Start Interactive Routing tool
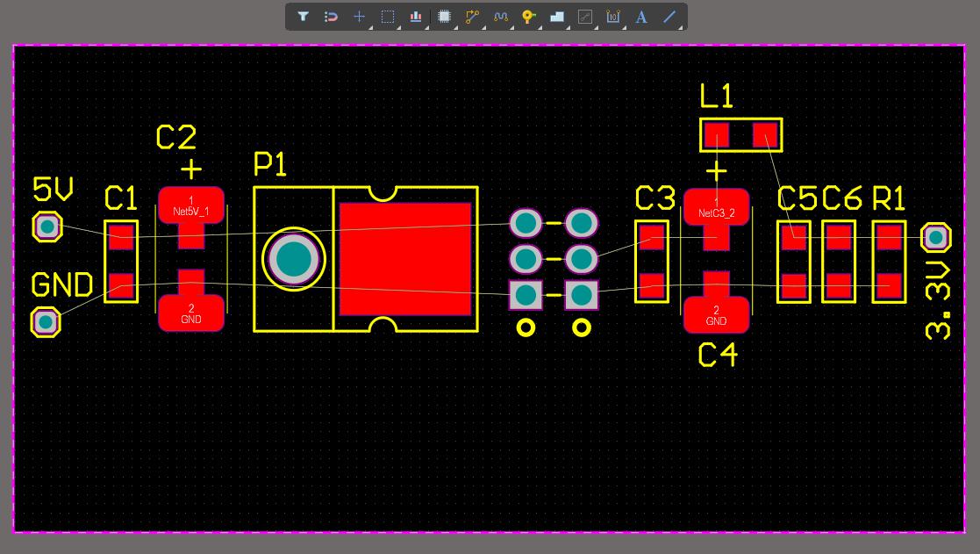Screen dimensions: 980x554 click(473, 17)
